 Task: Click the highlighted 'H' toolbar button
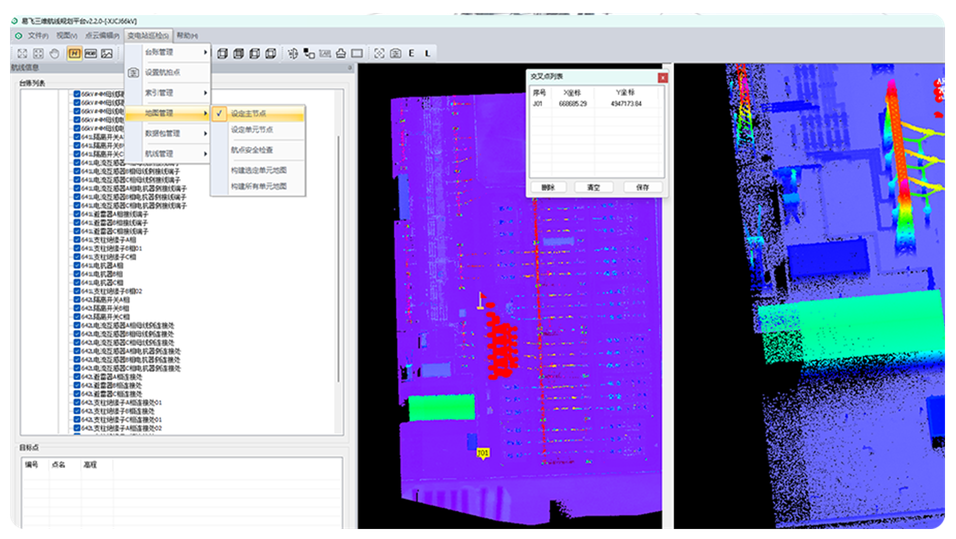tap(74, 53)
